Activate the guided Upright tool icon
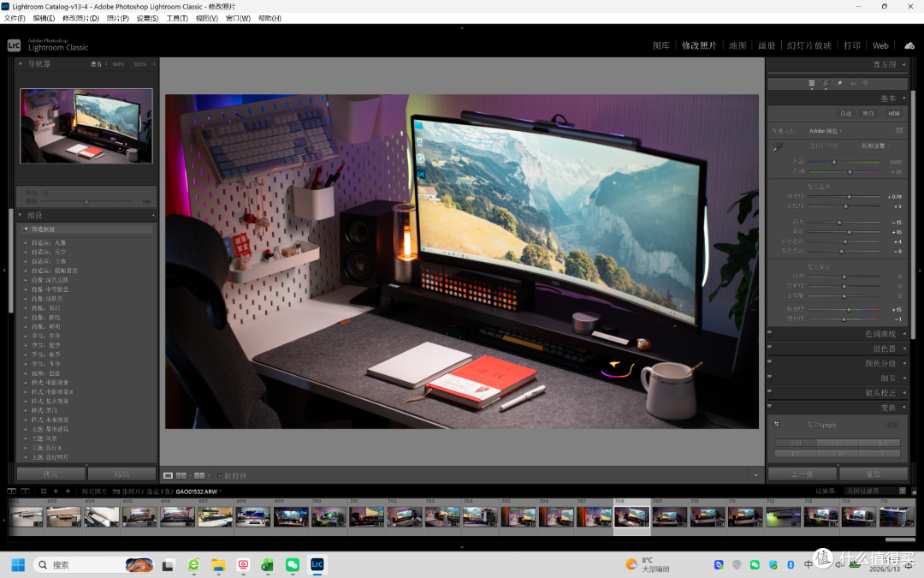Screen dimensions: 924x578 (x=777, y=424)
